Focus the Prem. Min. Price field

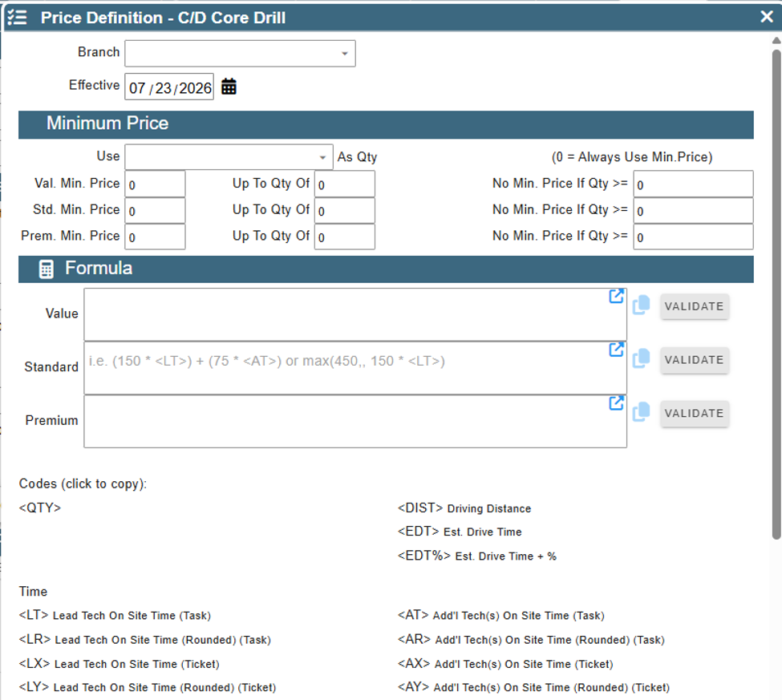[x=155, y=237]
